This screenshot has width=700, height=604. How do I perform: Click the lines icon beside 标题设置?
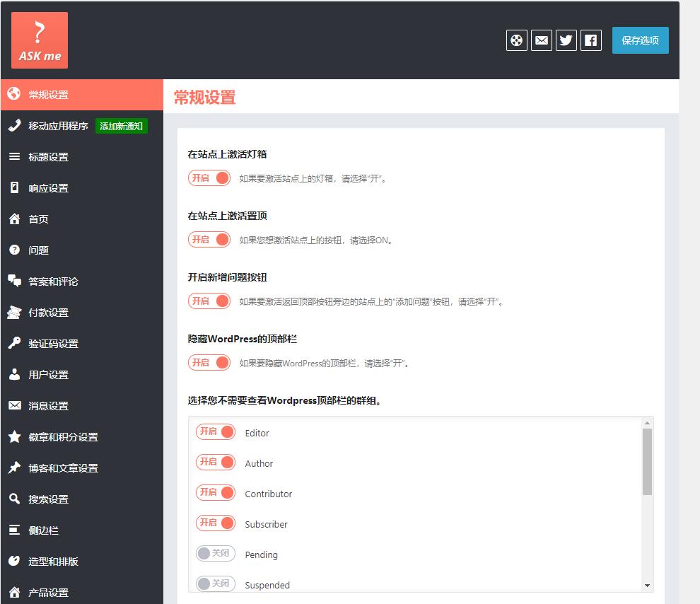click(x=14, y=156)
